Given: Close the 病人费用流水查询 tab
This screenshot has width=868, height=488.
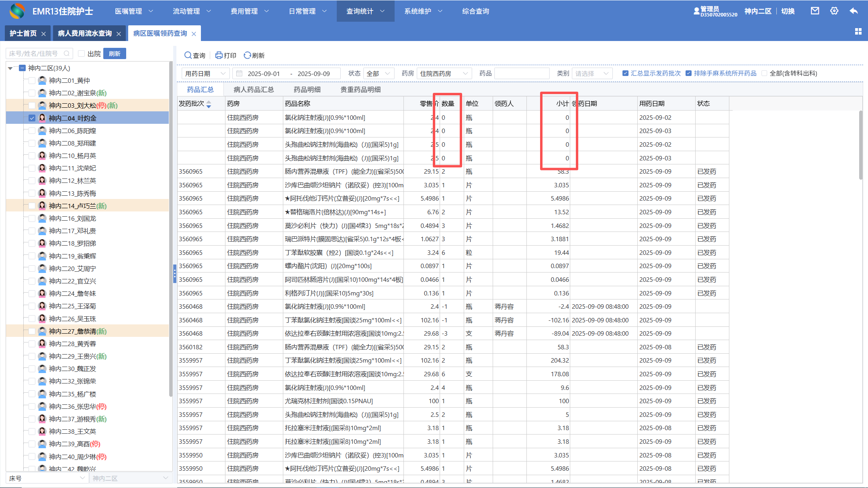Looking at the screenshot, I should [x=119, y=34].
